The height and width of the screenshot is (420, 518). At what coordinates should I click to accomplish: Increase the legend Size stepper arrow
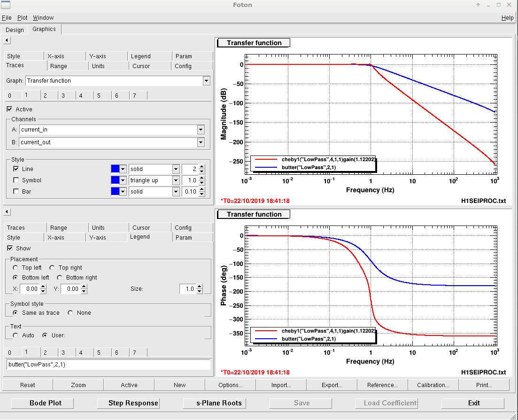tap(199, 287)
